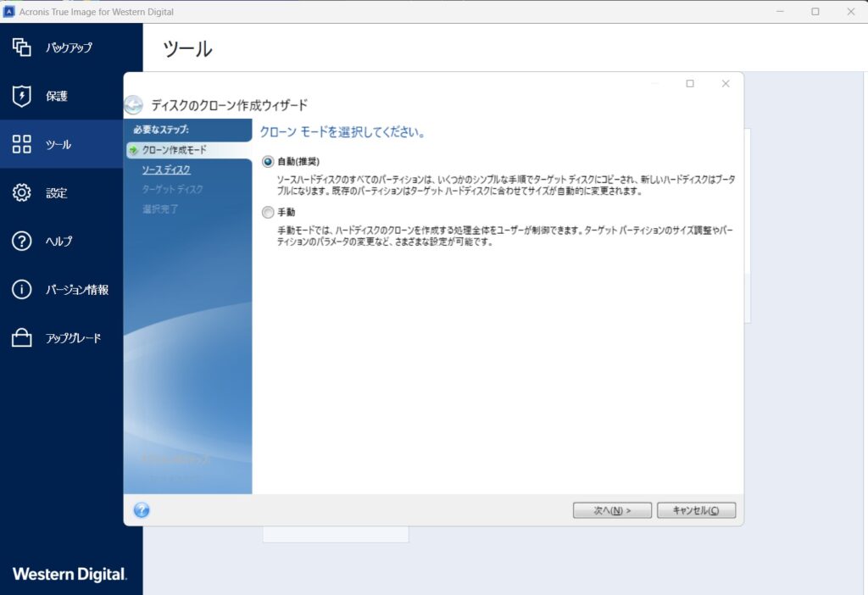
Task: Open Settings (設定) gear icon
Action: tap(22, 192)
